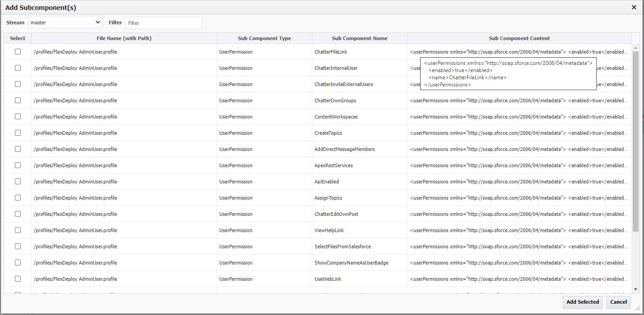The image size is (644, 315).
Task: Click the content cell of CreateTopics row
Action: [519, 133]
